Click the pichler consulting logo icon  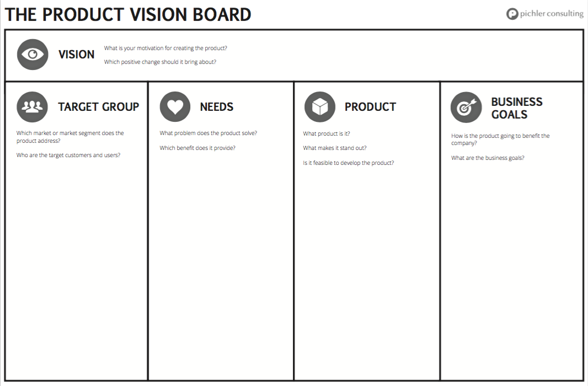point(512,14)
